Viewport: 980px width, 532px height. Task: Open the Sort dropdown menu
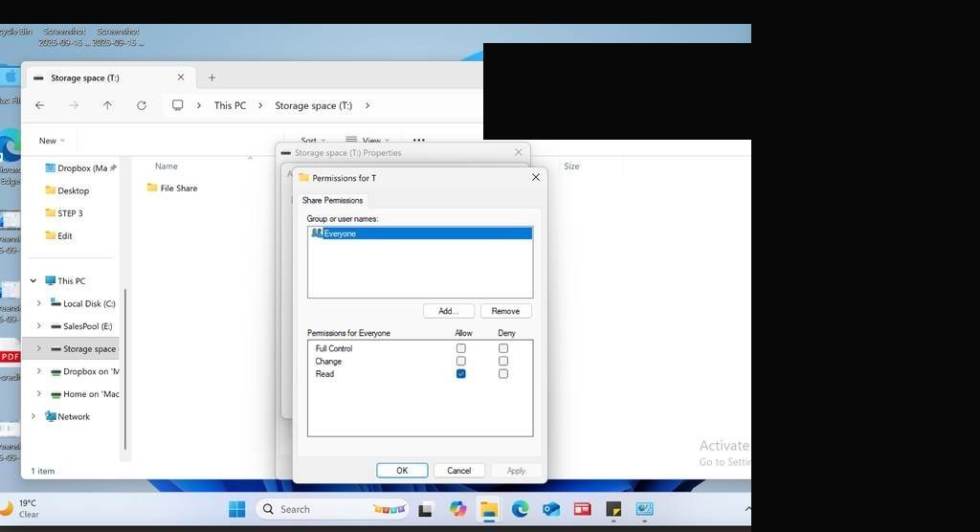tap(313, 140)
